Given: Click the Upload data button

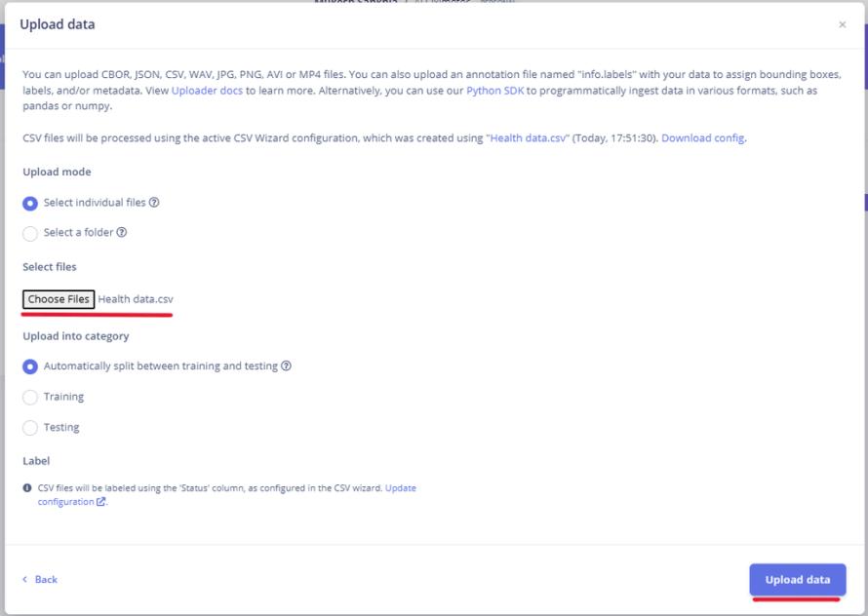Looking at the screenshot, I should coord(797,580).
